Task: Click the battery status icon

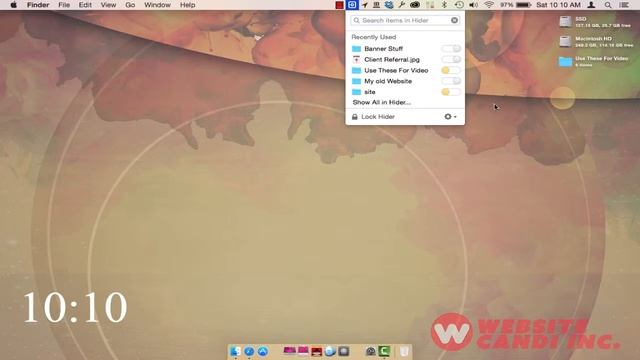Action: [523, 5]
